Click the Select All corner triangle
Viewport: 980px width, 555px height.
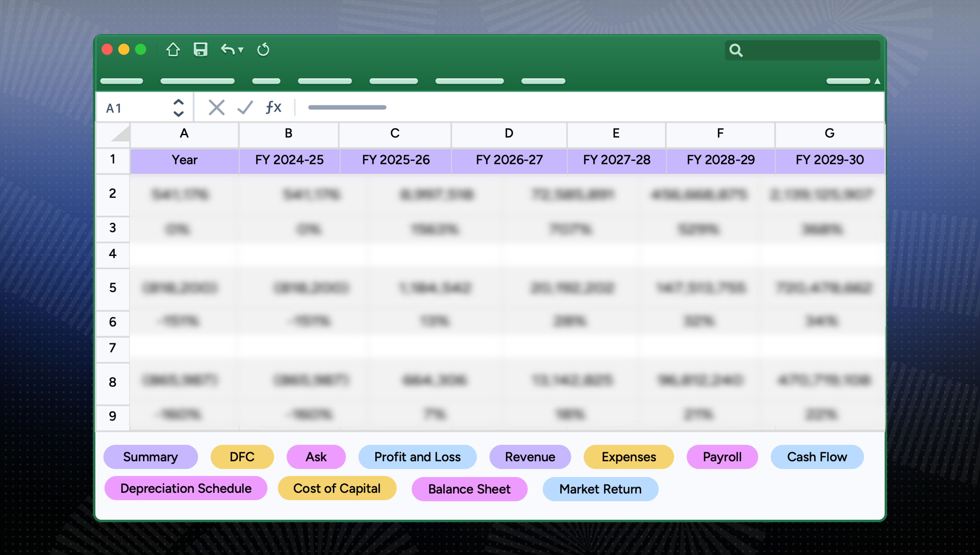coord(121,134)
